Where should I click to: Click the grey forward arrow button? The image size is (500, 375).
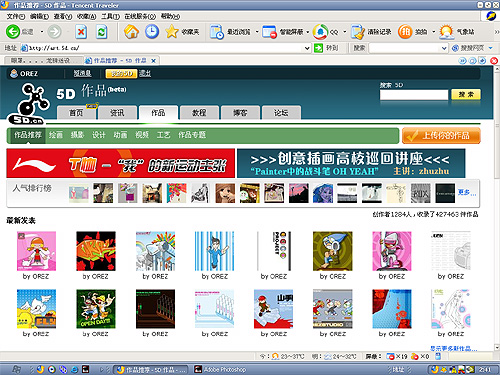54,32
